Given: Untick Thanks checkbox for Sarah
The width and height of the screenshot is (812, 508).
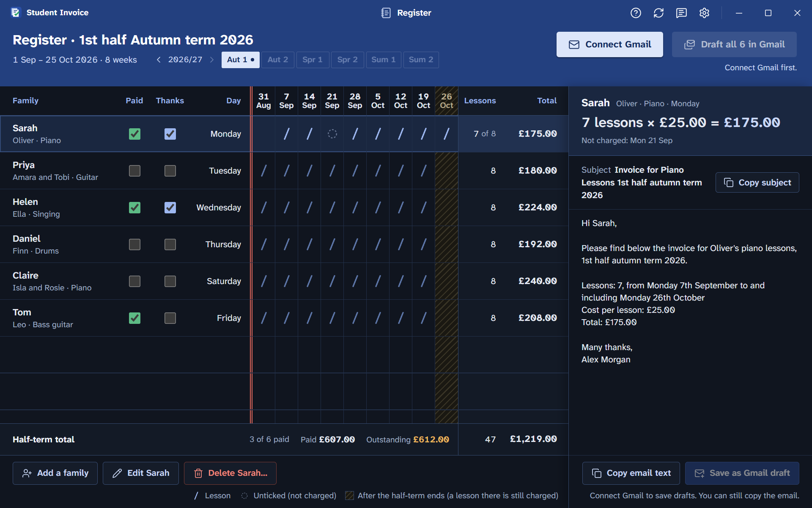Looking at the screenshot, I should click(170, 134).
